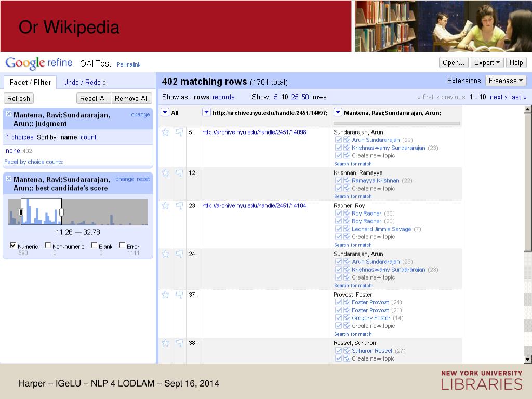532x399 pixels.
Task: Click Create new topic under Radner, Roy
Action: pos(373,237)
